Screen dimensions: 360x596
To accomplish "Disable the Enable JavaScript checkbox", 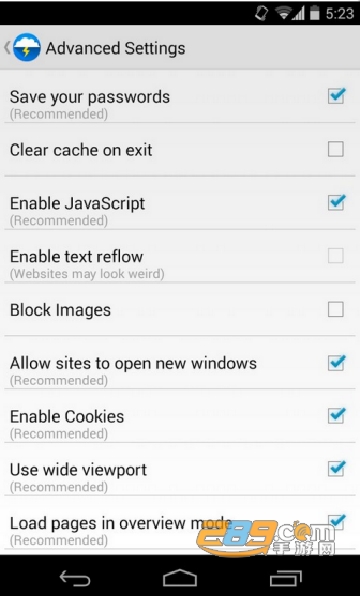I will 336,202.
